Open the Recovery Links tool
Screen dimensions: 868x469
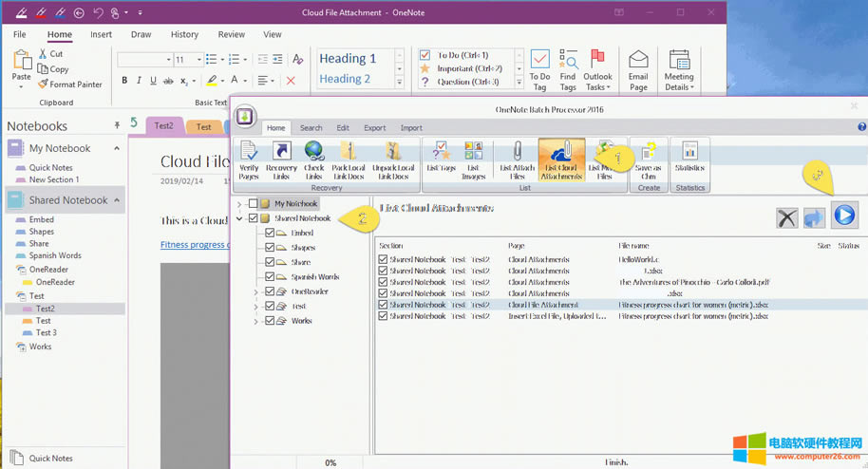(x=281, y=159)
